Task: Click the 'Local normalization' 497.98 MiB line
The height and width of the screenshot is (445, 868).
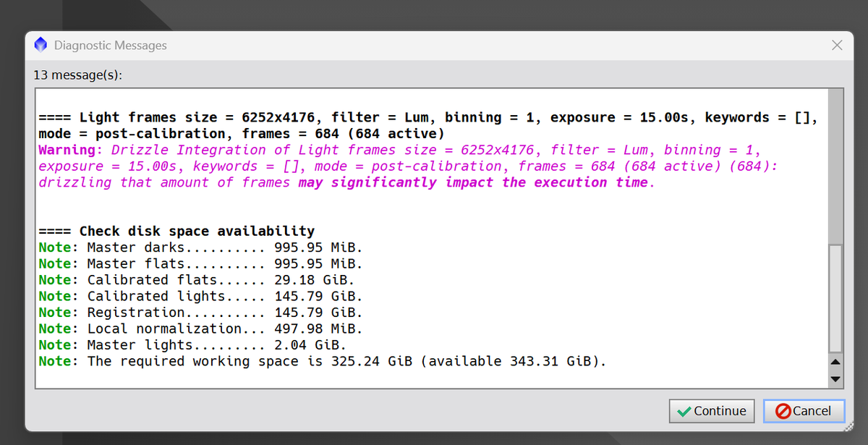Action: (200, 329)
